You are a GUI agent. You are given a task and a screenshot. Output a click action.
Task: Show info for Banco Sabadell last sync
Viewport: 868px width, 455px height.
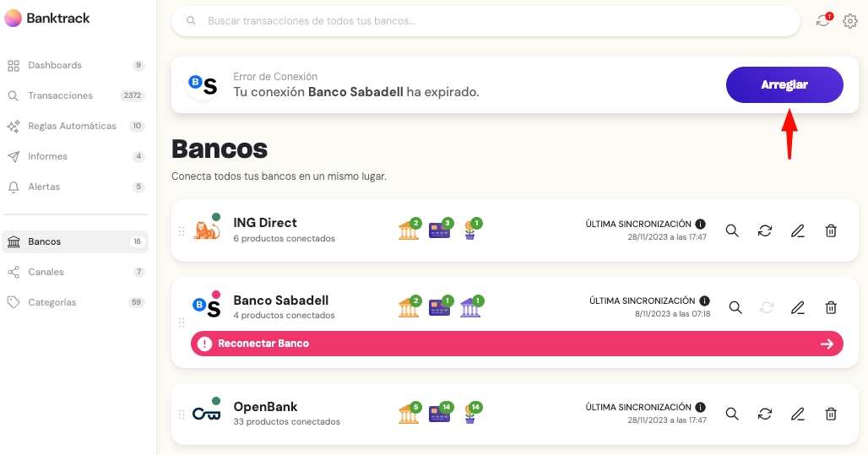tap(704, 301)
